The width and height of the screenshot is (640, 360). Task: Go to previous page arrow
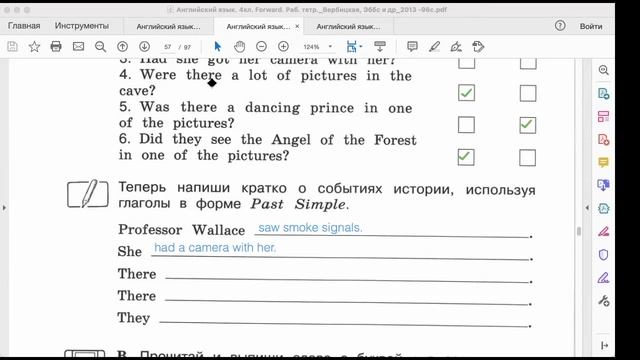(x=122, y=47)
